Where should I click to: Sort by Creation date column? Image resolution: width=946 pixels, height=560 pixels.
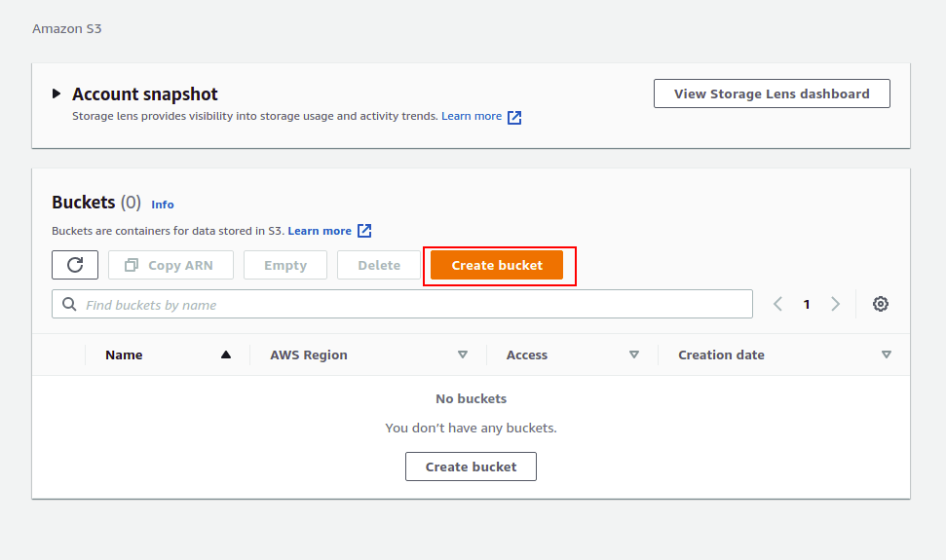pyautogui.click(x=784, y=355)
